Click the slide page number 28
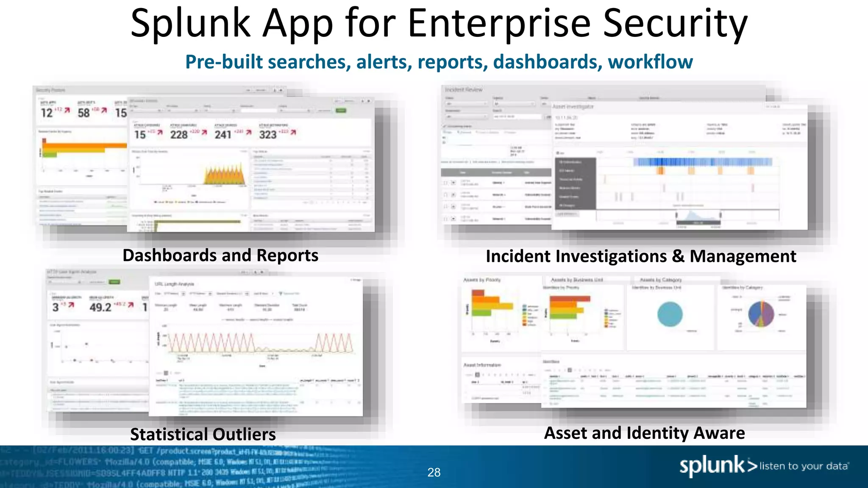This screenshot has height=488, width=868. (x=434, y=472)
